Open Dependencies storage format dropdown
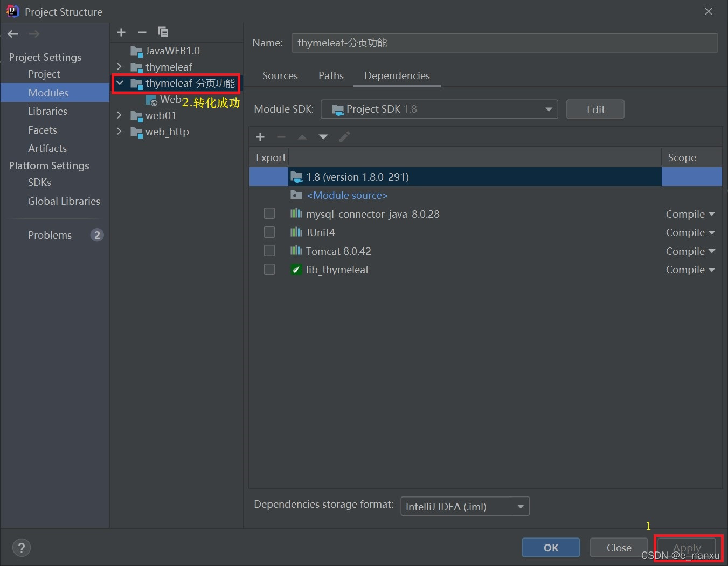This screenshot has width=728, height=566. click(x=465, y=506)
